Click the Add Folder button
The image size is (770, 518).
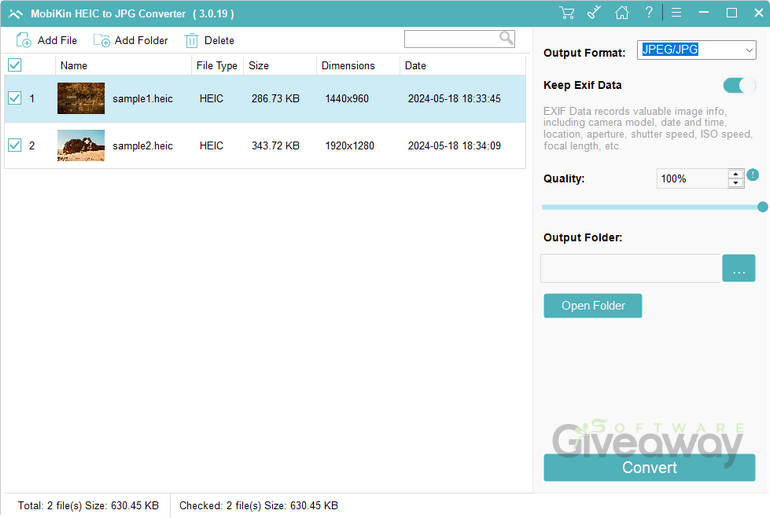pyautogui.click(x=131, y=40)
